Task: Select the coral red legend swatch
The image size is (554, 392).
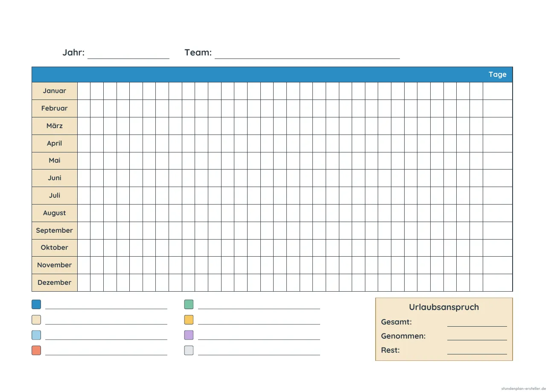Action: click(x=36, y=351)
